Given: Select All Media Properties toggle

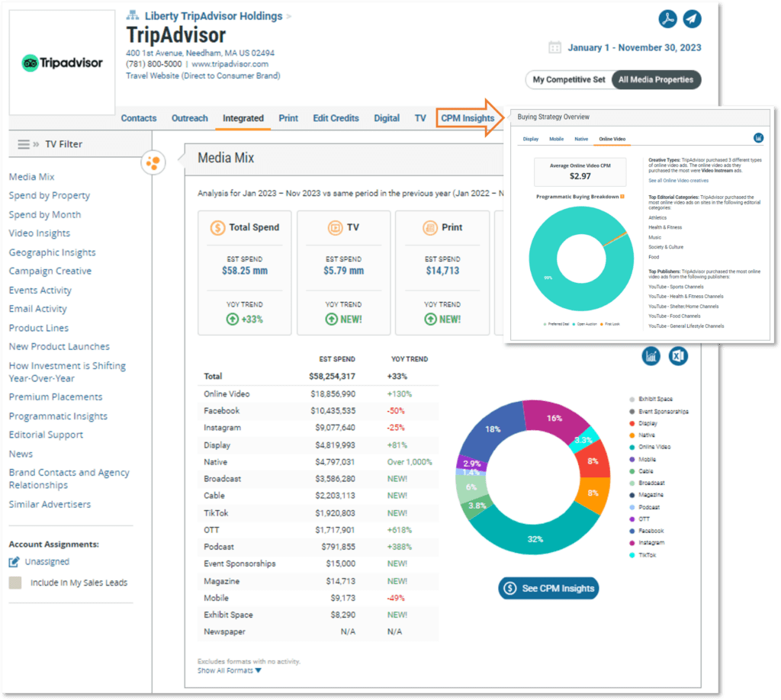Looking at the screenshot, I should click(x=656, y=79).
